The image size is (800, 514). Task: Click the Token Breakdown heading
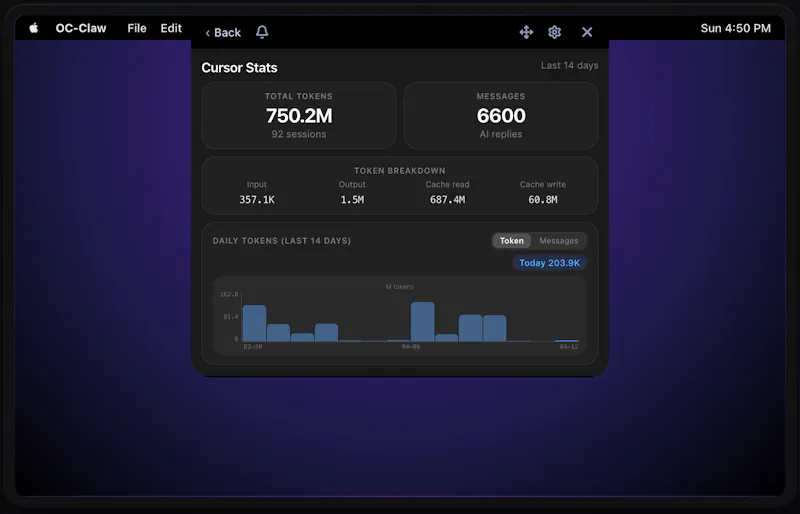coord(399,170)
